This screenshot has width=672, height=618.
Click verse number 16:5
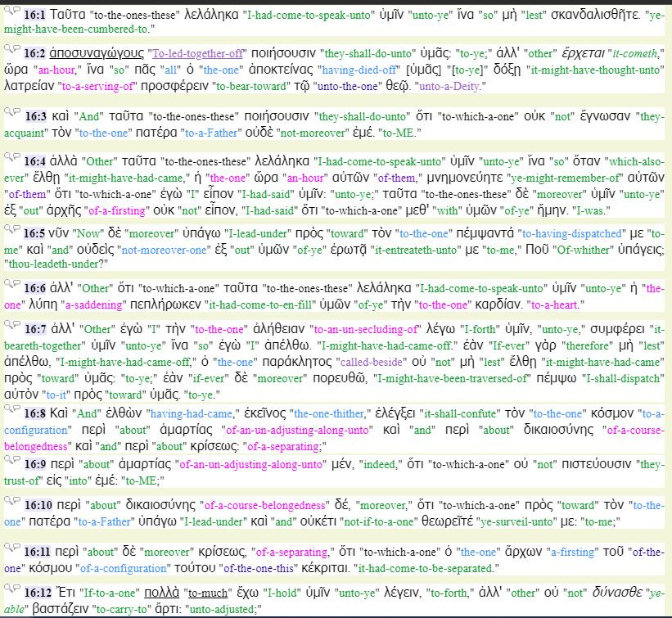coord(34,233)
